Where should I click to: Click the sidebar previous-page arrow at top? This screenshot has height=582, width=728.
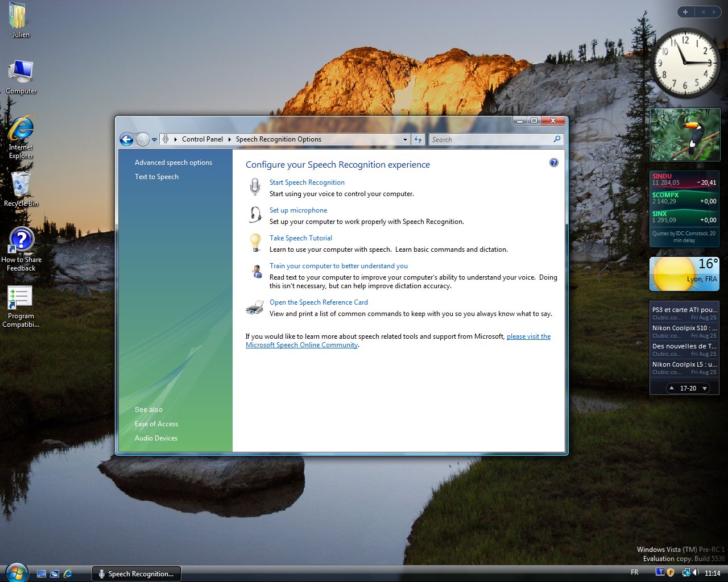click(x=702, y=12)
